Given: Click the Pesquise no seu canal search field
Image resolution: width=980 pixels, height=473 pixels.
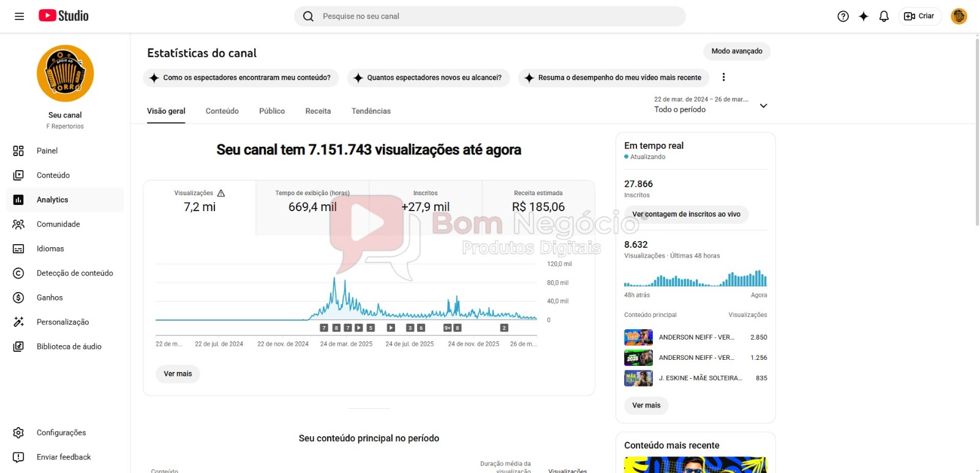Looking at the screenshot, I should (x=490, y=17).
